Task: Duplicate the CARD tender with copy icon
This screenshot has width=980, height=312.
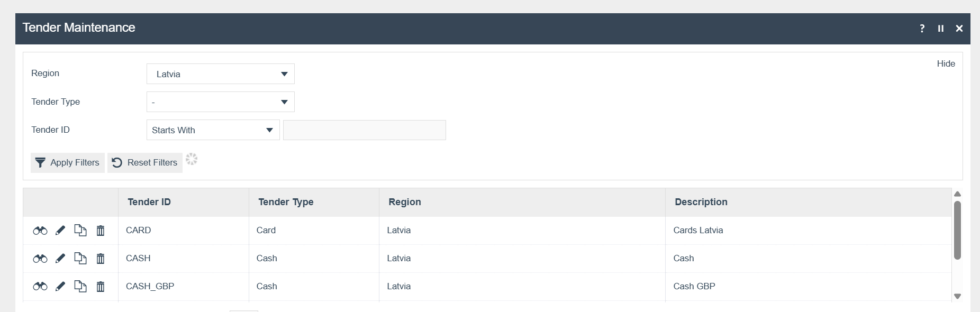Action: (80, 231)
